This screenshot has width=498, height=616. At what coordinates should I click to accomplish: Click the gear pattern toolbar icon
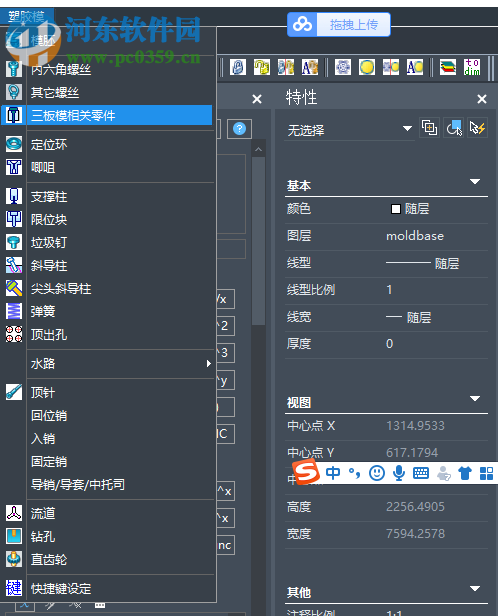[x=343, y=67]
